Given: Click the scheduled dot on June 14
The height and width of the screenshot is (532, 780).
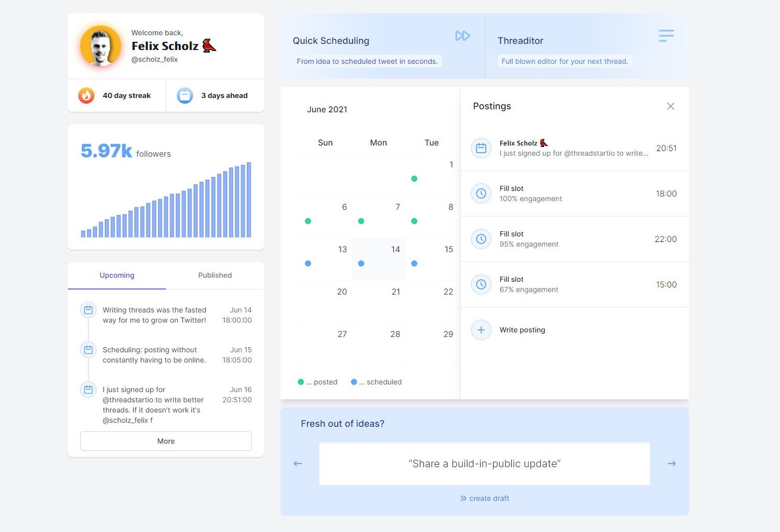Looking at the screenshot, I should [361, 263].
